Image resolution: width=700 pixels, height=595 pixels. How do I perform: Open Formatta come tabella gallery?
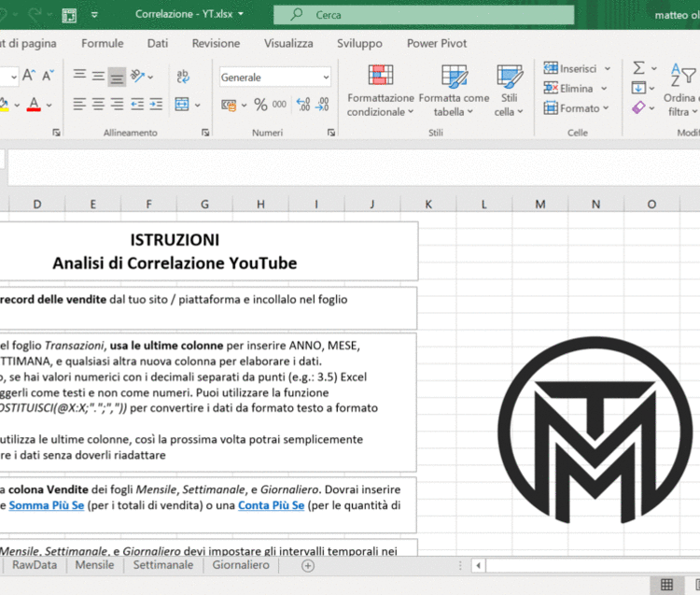pyautogui.click(x=454, y=91)
